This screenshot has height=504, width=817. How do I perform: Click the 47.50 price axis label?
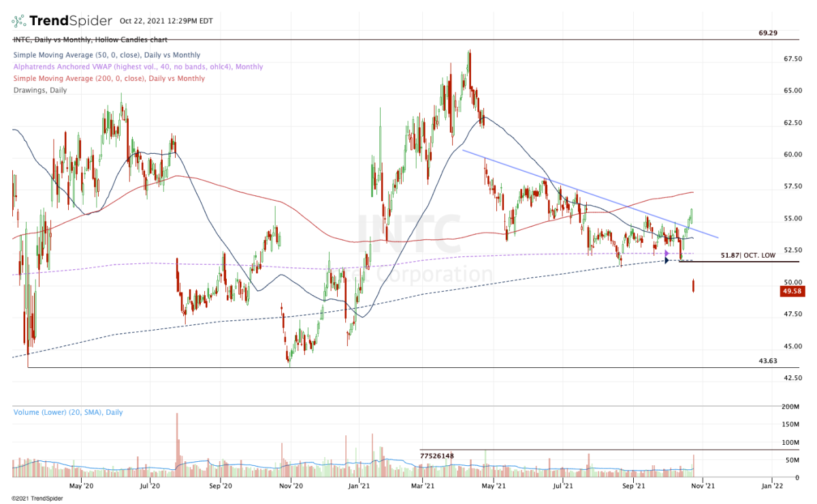click(x=794, y=314)
